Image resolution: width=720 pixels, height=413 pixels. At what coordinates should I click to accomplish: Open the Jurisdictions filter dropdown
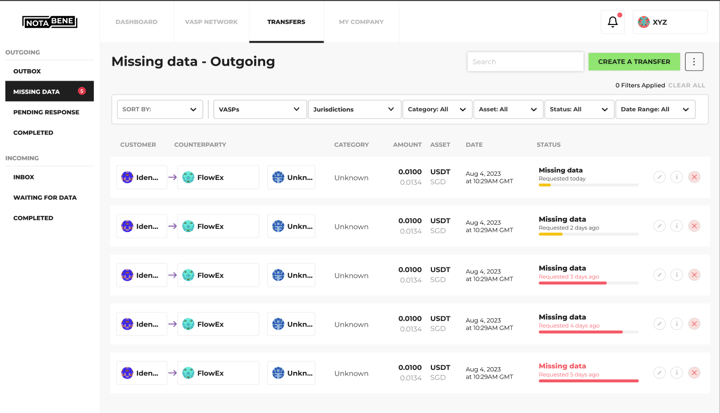pos(354,109)
